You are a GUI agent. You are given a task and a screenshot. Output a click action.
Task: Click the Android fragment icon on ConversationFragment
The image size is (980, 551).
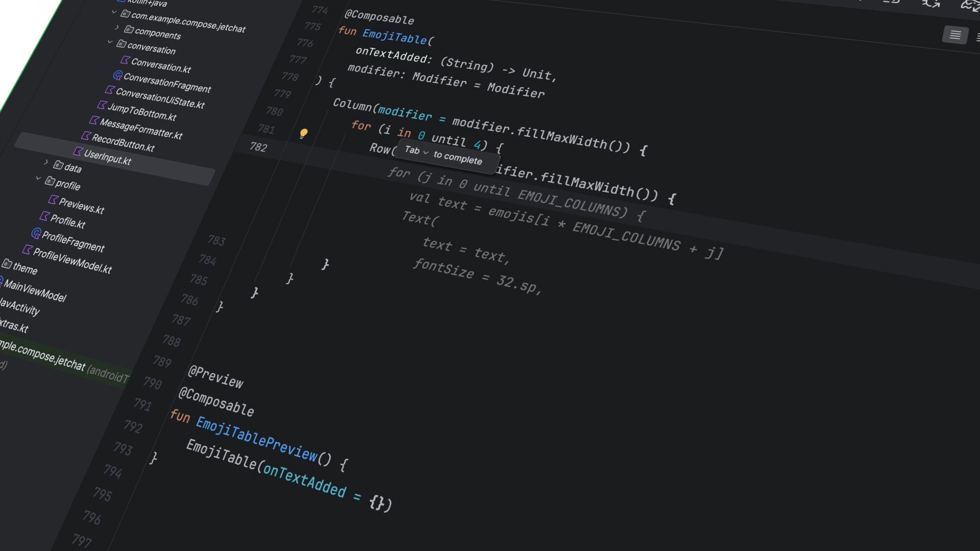click(118, 76)
